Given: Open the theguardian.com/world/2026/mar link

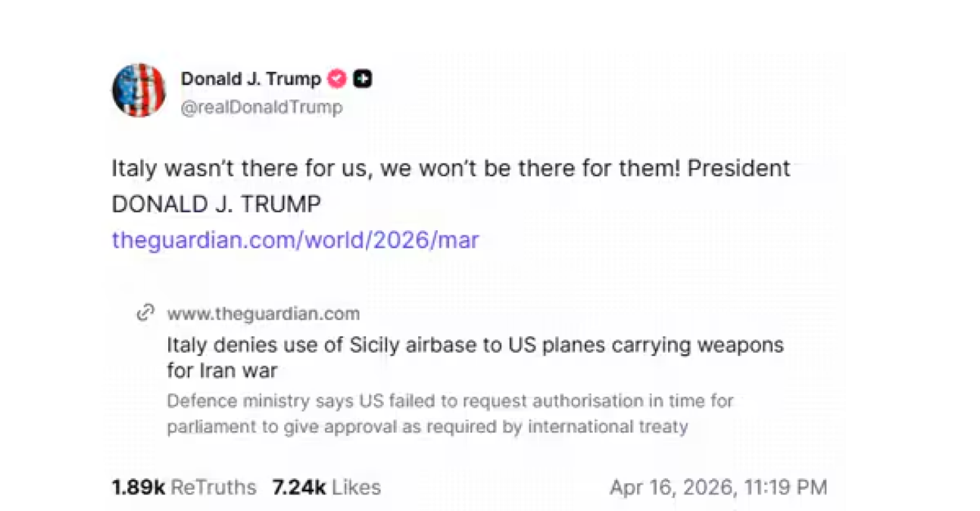Looking at the screenshot, I should [x=295, y=240].
